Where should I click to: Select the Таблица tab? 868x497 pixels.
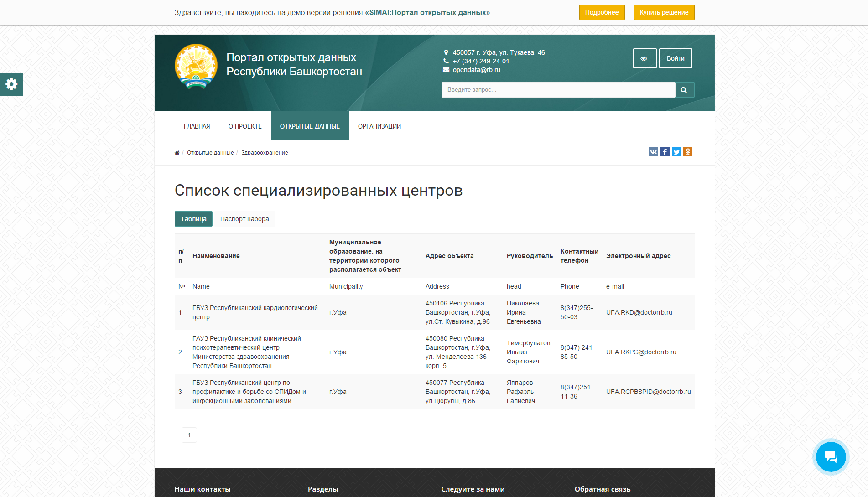click(193, 219)
